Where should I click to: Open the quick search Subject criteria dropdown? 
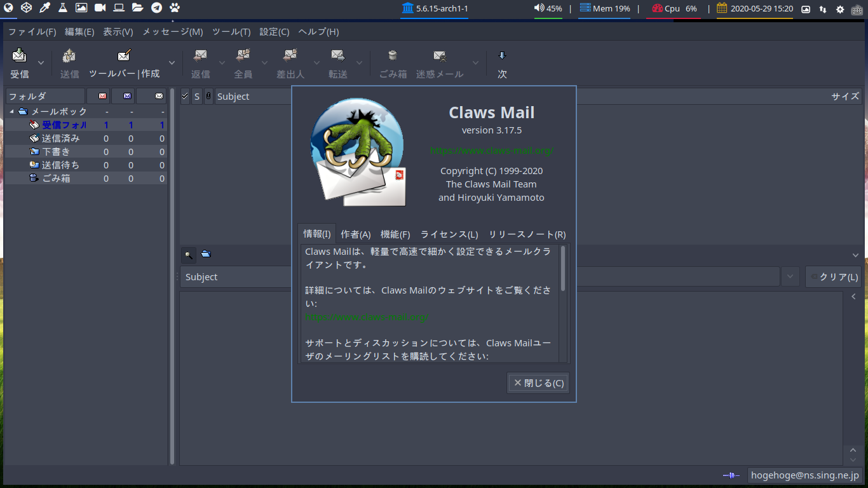(x=790, y=276)
